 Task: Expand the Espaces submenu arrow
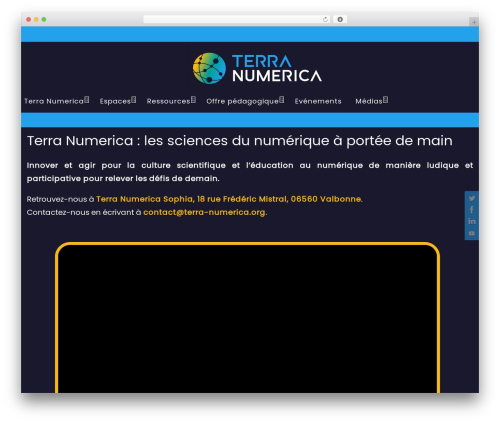(x=134, y=100)
